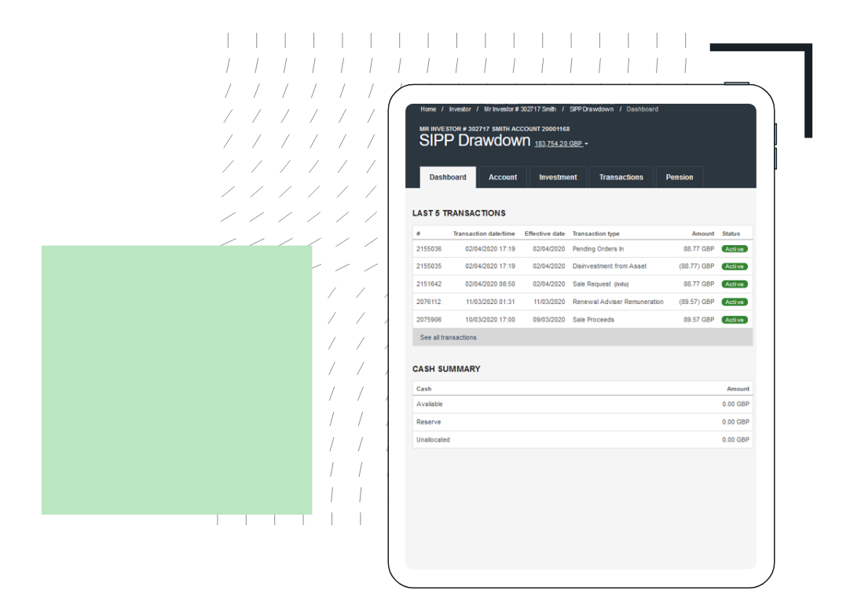Click the Available cash row
850x616 pixels.
pos(583,404)
